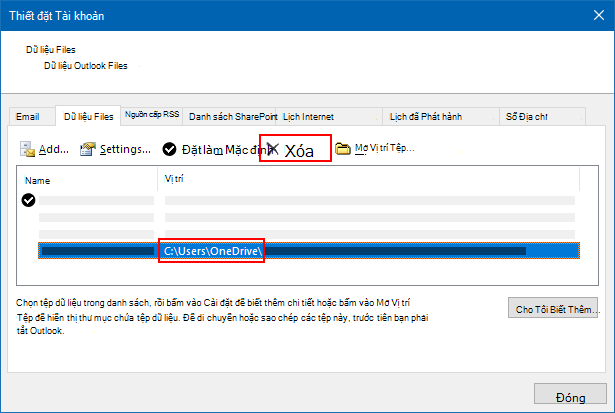Close the Thiết đặt Tài khoản dialog
615x413 pixels.
pos(599,15)
